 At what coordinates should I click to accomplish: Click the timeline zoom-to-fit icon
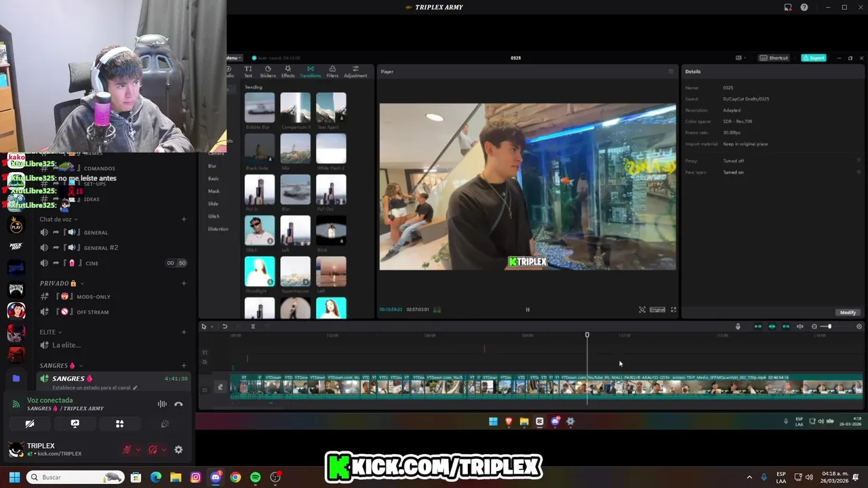[859, 327]
